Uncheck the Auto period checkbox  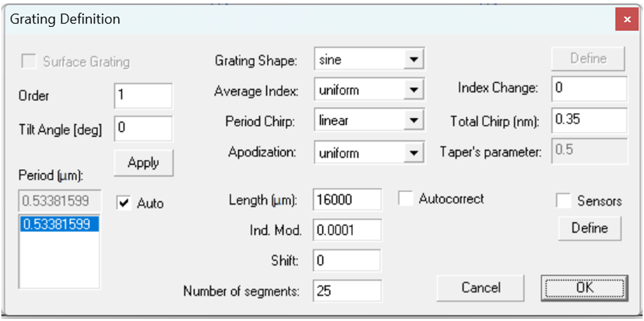(124, 204)
